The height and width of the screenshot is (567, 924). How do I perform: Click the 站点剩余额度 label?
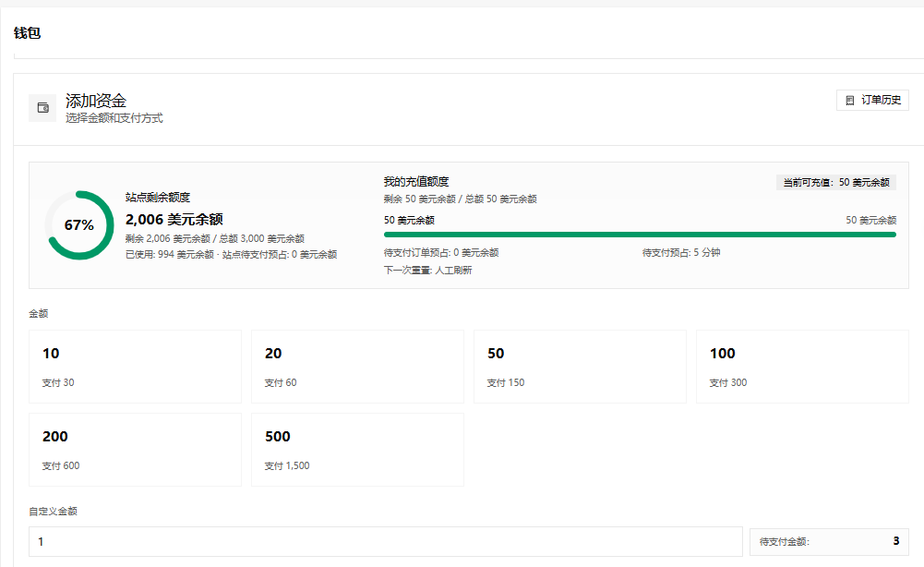[158, 198]
